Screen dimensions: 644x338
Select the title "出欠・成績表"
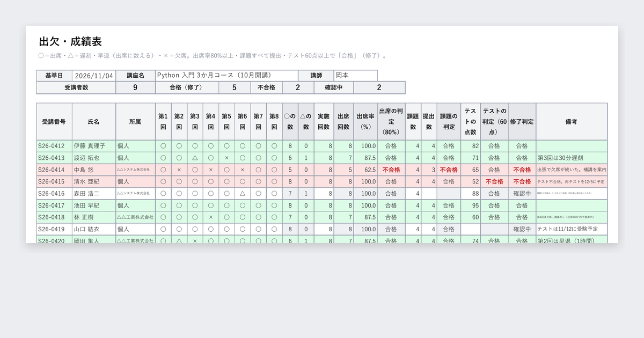[x=70, y=42]
